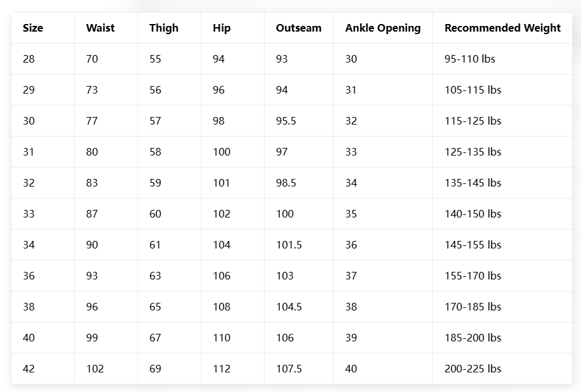
Task: Select the 185-200 lbs weight cell
Action: [x=472, y=338]
